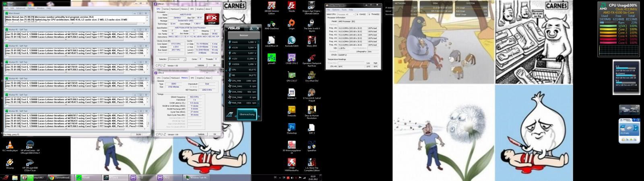644x181 pixels.
Task: Switch to Core Temp taskbar button
Action: [x=33, y=177]
